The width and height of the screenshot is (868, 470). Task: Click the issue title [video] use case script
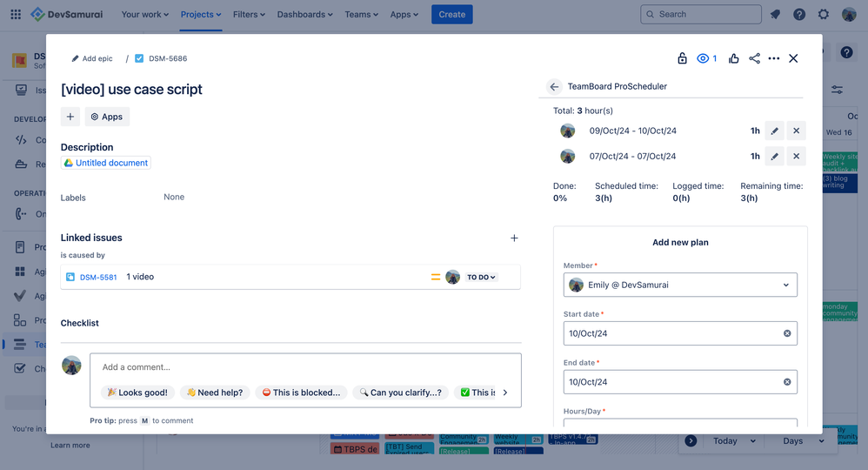pos(131,90)
